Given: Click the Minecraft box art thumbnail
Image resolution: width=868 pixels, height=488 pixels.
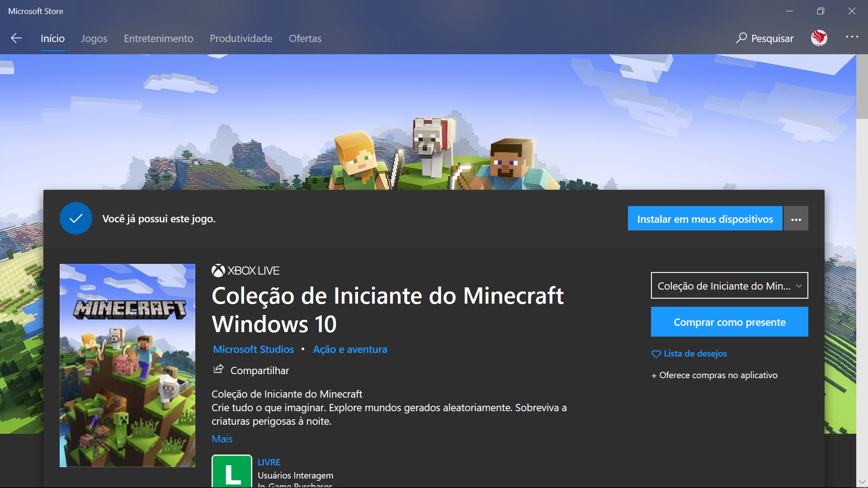Looking at the screenshot, I should [x=127, y=366].
